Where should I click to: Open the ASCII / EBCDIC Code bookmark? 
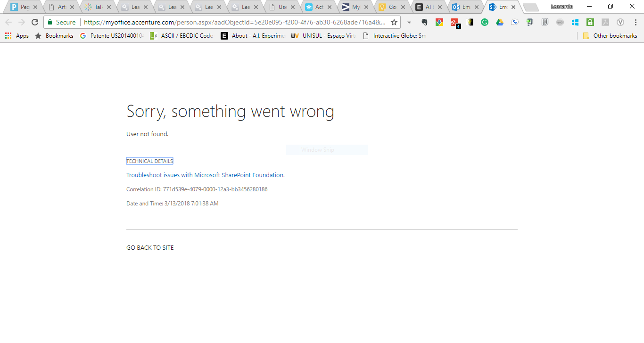click(182, 36)
